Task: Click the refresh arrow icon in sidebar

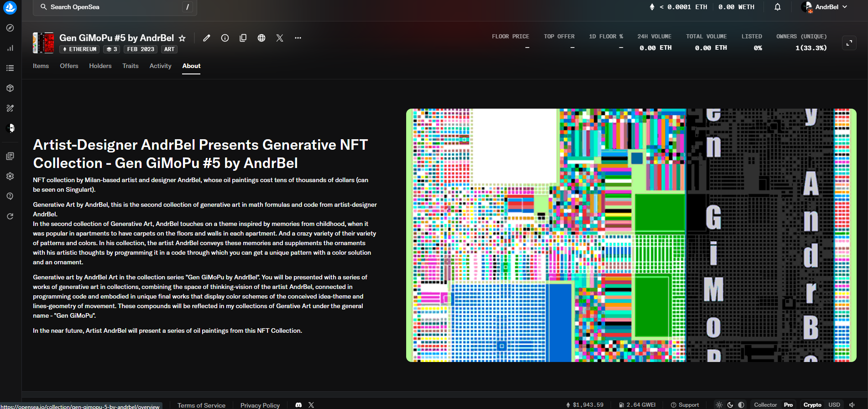Action: tap(10, 216)
